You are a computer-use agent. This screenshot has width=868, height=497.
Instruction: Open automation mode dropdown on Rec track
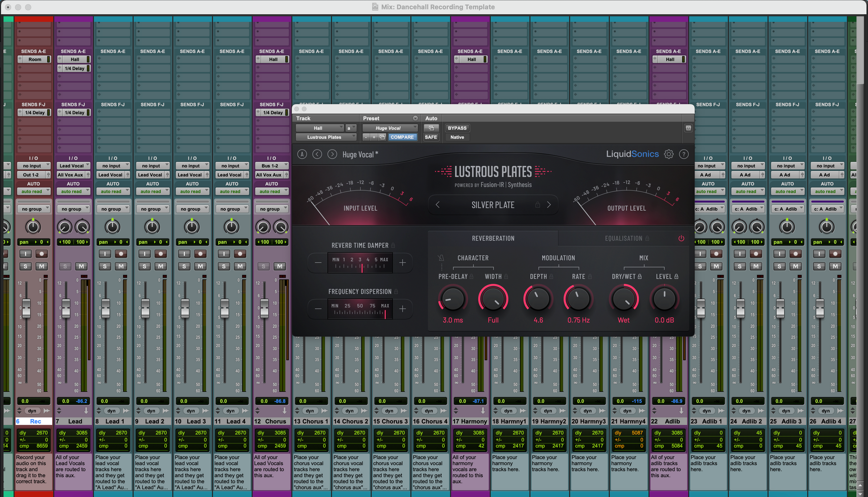[33, 192]
